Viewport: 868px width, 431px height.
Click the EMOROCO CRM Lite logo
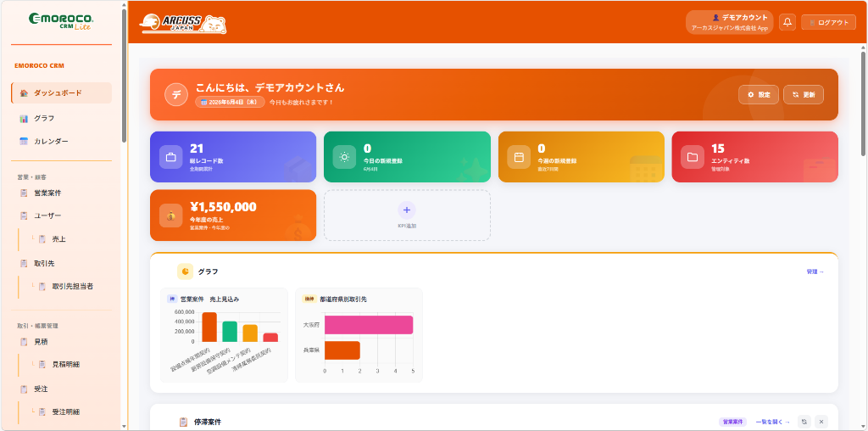61,21
